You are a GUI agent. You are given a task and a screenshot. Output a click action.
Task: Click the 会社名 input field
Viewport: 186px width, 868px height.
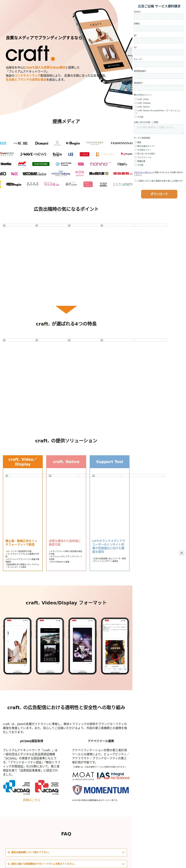coord(158,16)
